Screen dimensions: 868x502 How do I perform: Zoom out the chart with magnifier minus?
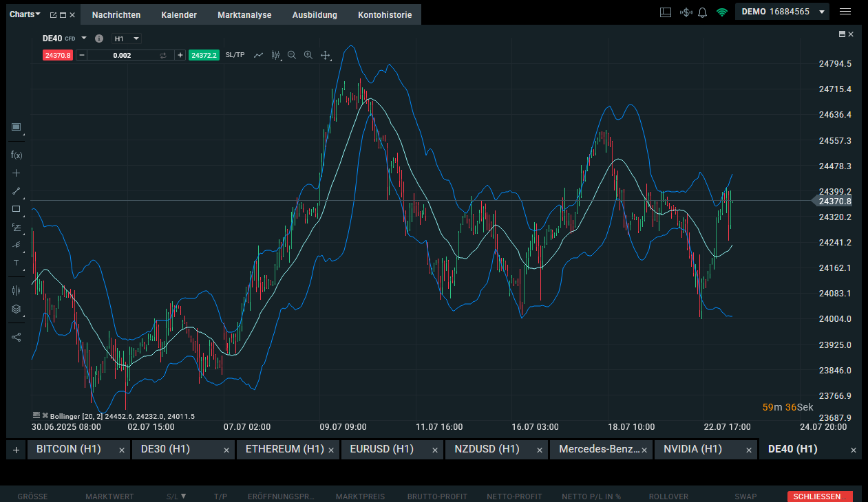[292, 55]
